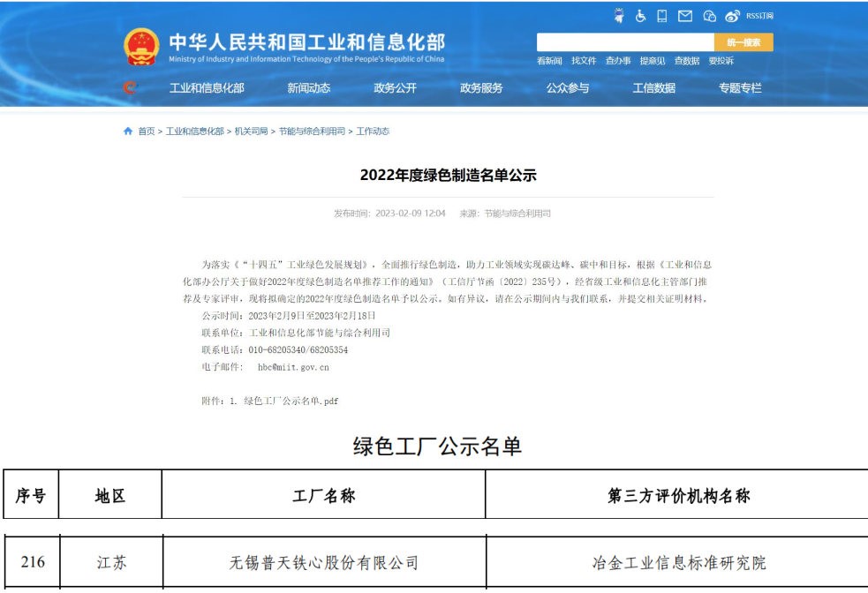Open the 新闻动态 navigation menu

point(308,88)
